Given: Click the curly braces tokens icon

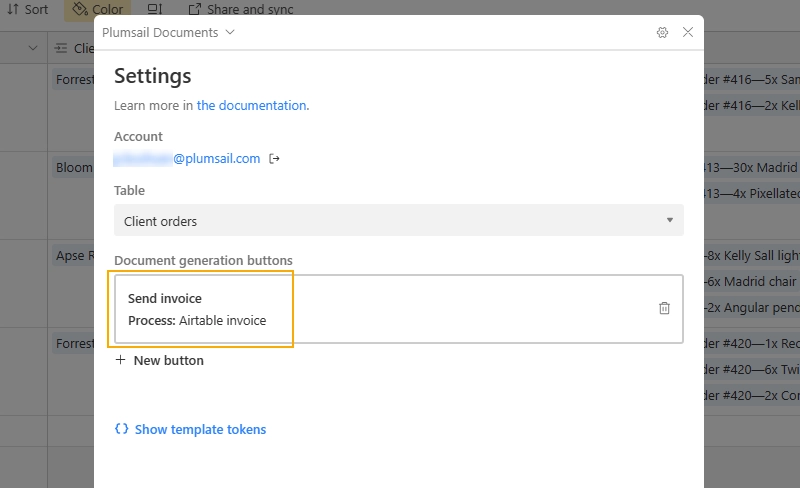Looking at the screenshot, I should click(121, 429).
